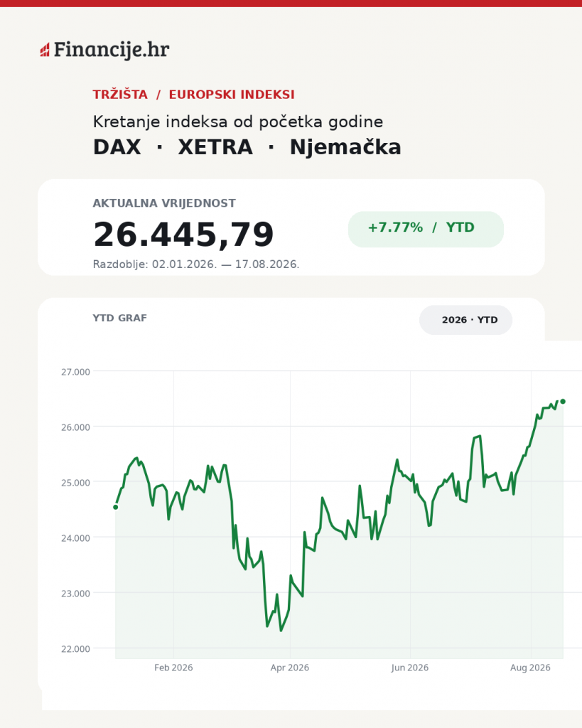The height and width of the screenshot is (728, 582).
Task: Click the YTD GRAF section heading
Action: tap(120, 318)
